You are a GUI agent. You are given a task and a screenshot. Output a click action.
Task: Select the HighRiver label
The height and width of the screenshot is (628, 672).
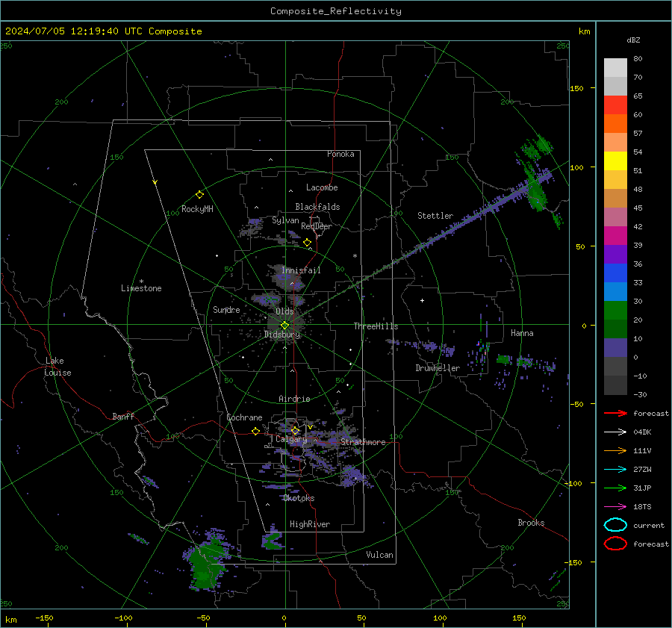(x=310, y=524)
